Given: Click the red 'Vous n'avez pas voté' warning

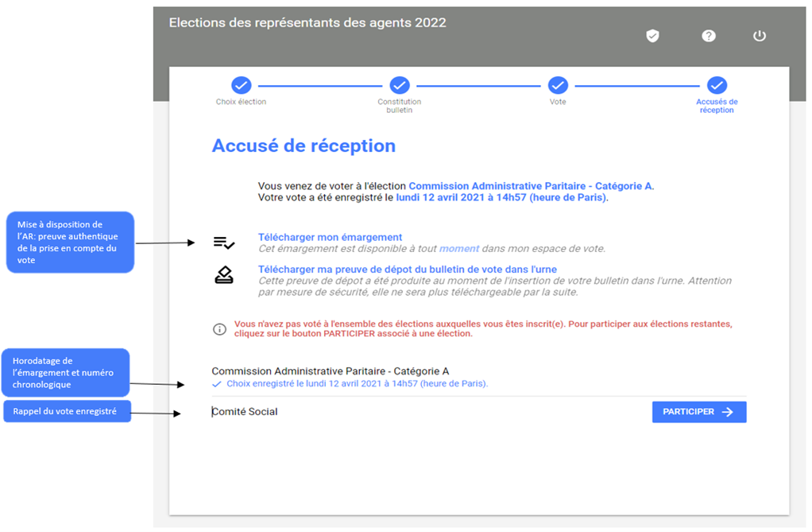Looking at the screenshot, I should click(483, 328).
